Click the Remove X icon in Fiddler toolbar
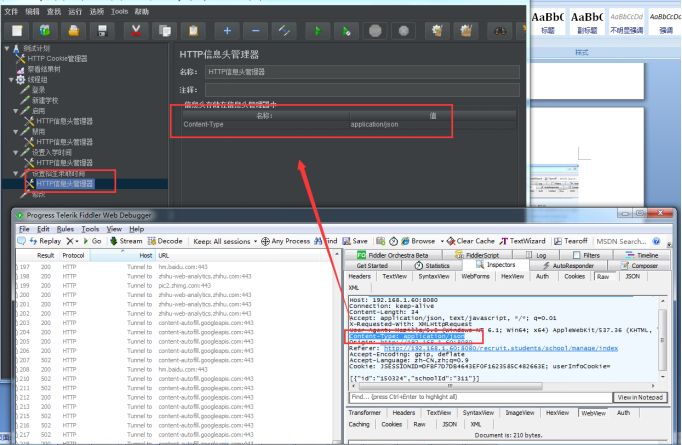Screen dimensions: 682x445 70,241
